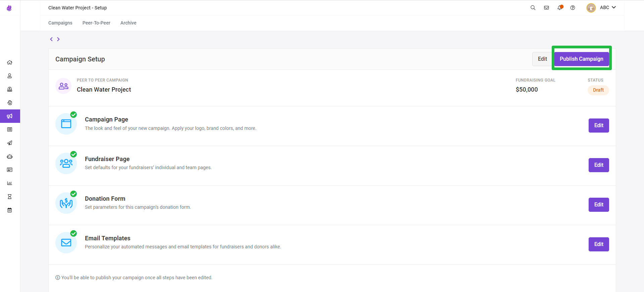644x292 pixels.
Task: Open the home icon in sidebar
Action: point(10,62)
